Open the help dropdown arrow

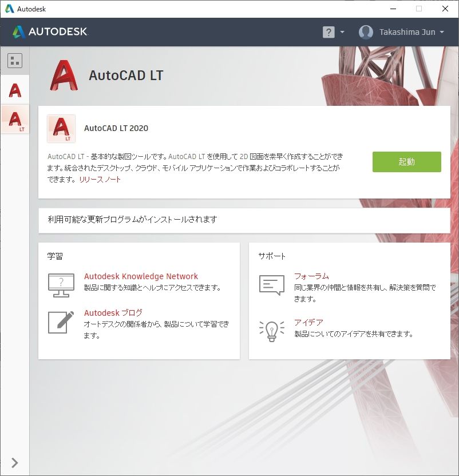coord(342,32)
